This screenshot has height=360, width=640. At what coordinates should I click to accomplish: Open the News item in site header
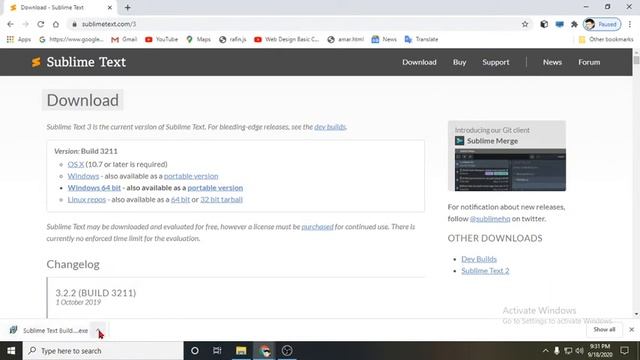point(552,62)
